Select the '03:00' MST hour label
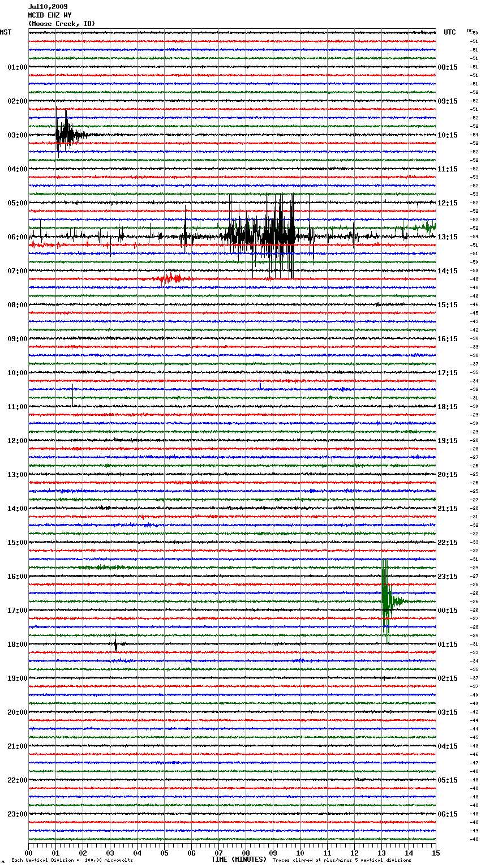 pyautogui.click(x=18, y=135)
